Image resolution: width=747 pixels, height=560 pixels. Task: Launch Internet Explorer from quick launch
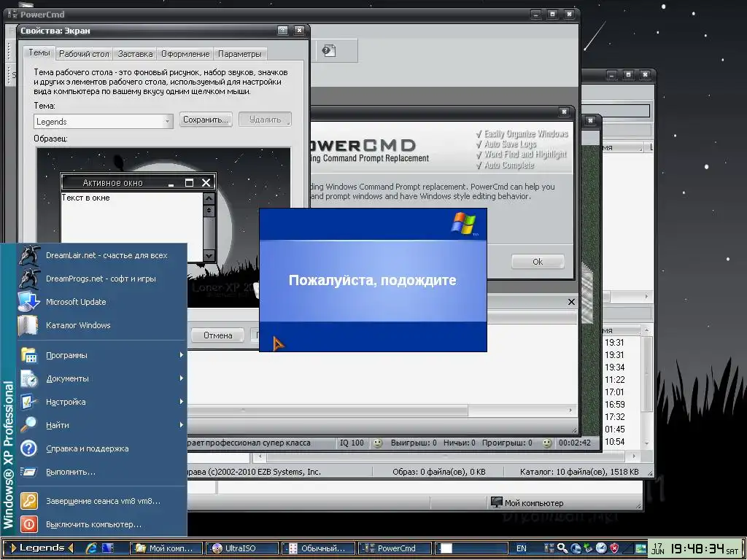coord(91,548)
